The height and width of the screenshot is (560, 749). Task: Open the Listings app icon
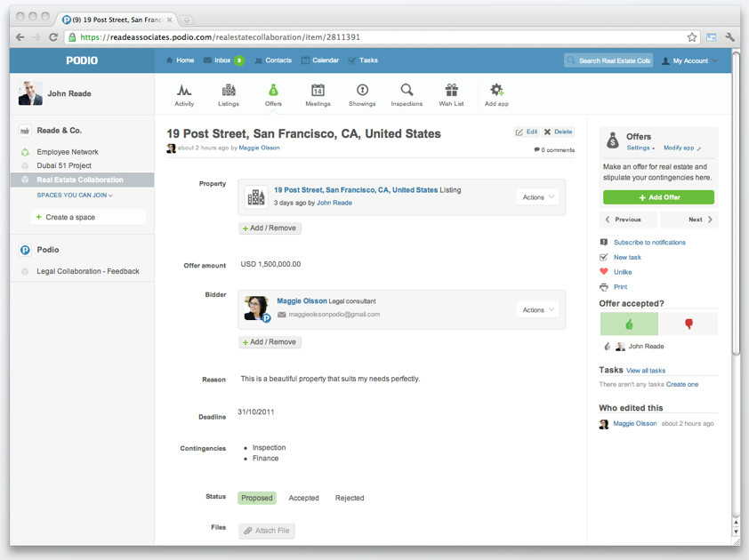click(229, 91)
